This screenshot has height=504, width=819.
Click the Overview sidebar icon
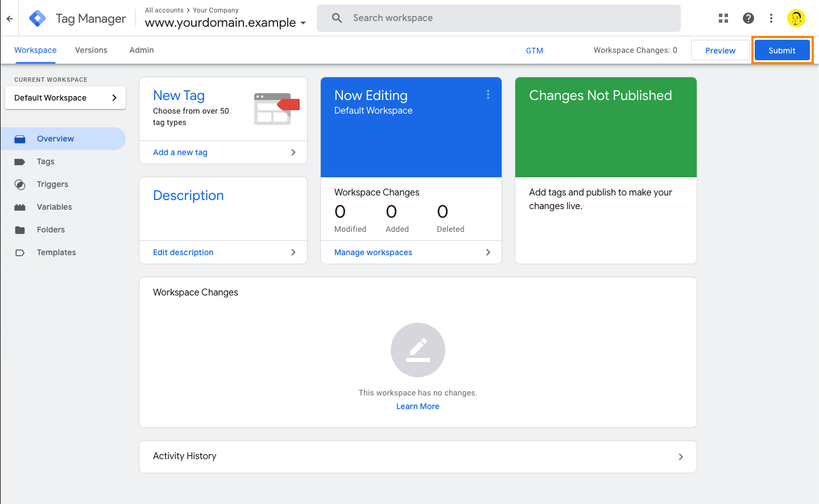click(20, 139)
